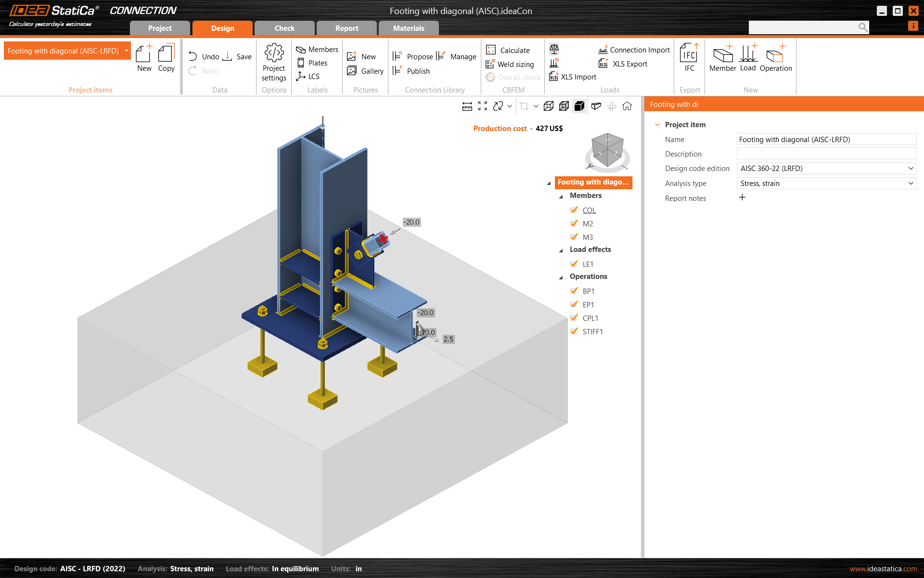Switch to wireframe view mode
This screenshot has width=924, height=578.
click(x=548, y=106)
